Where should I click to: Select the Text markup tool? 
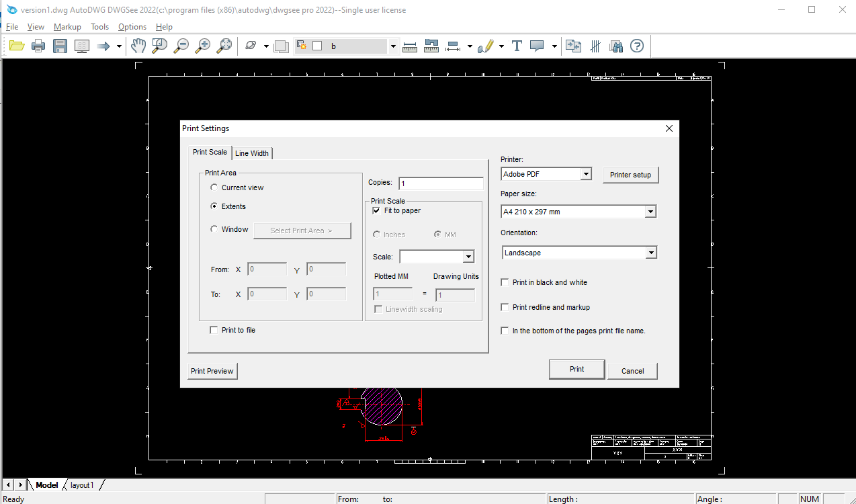(x=517, y=46)
